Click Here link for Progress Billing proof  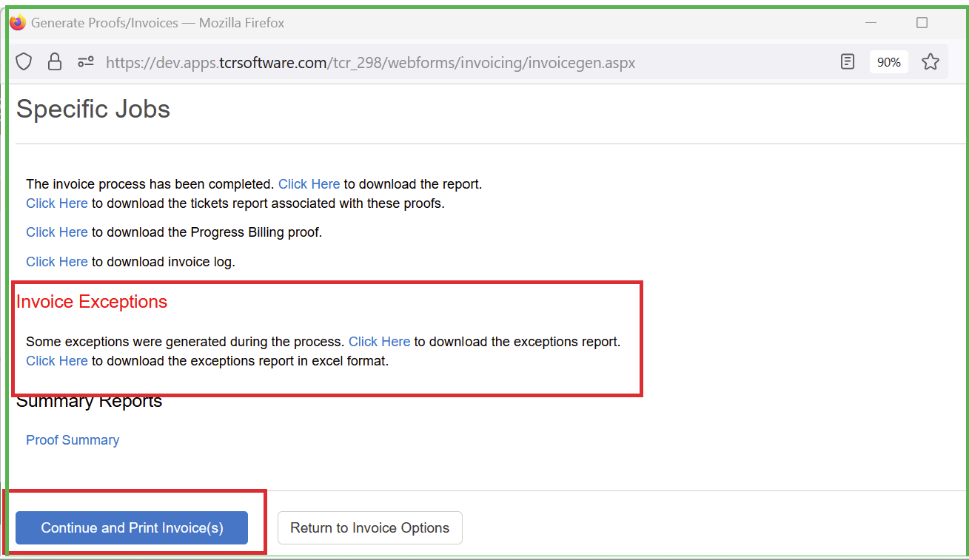point(57,232)
